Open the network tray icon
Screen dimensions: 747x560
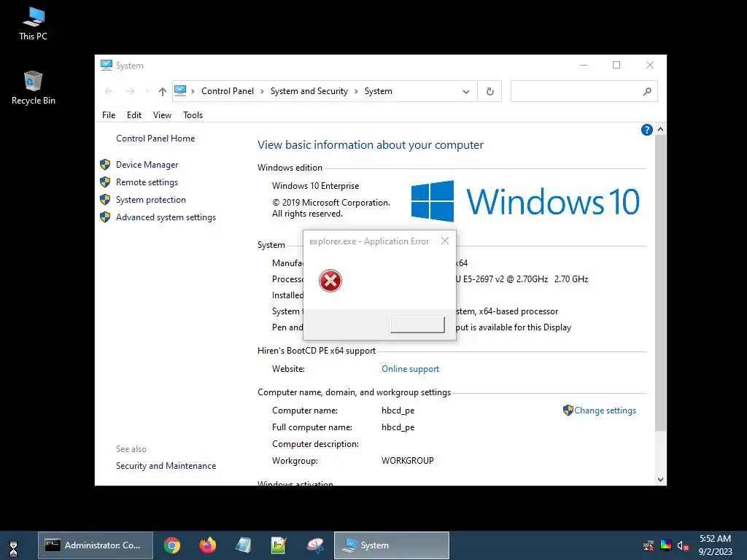[649, 545]
